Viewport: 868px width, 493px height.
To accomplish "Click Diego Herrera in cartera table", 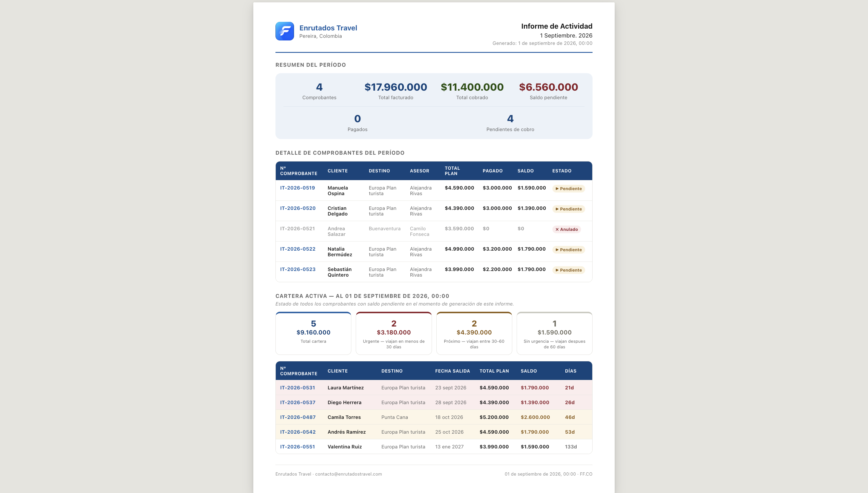I will click(344, 402).
